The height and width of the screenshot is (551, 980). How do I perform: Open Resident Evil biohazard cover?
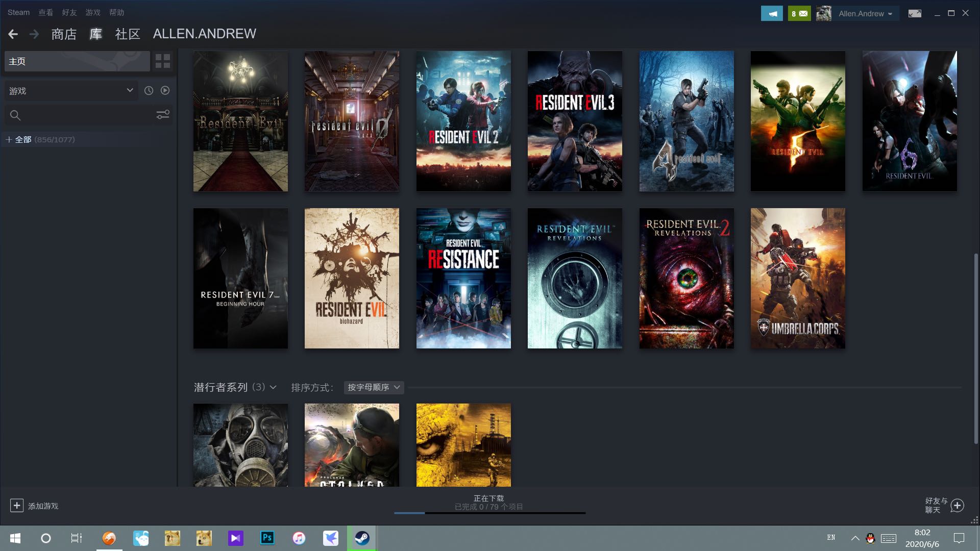[x=352, y=278]
